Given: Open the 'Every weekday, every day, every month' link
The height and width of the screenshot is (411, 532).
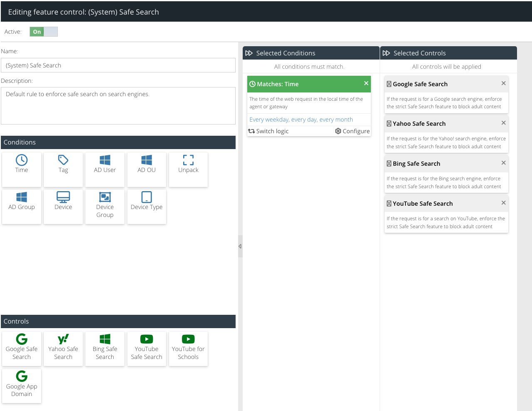Looking at the screenshot, I should point(301,120).
